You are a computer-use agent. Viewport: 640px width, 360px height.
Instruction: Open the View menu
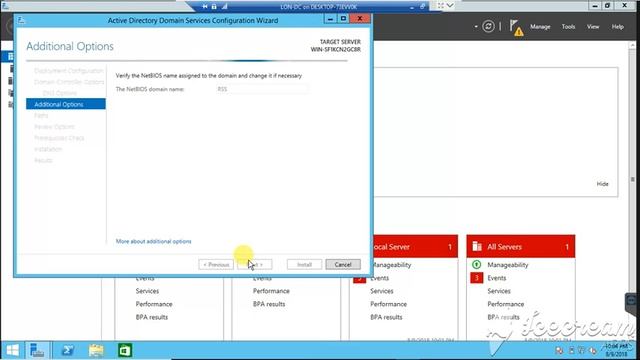[593, 27]
